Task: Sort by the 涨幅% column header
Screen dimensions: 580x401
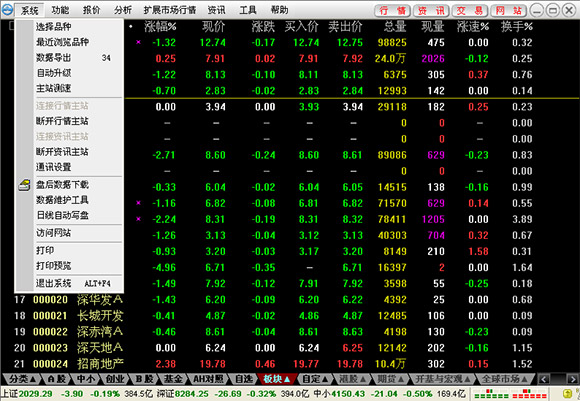Action: click(160, 27)
